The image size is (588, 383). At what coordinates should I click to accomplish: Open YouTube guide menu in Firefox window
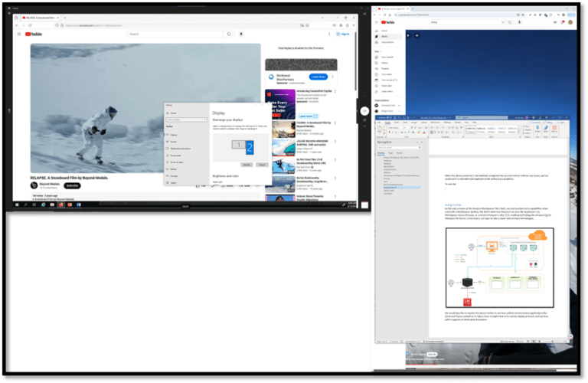point(19,34)
